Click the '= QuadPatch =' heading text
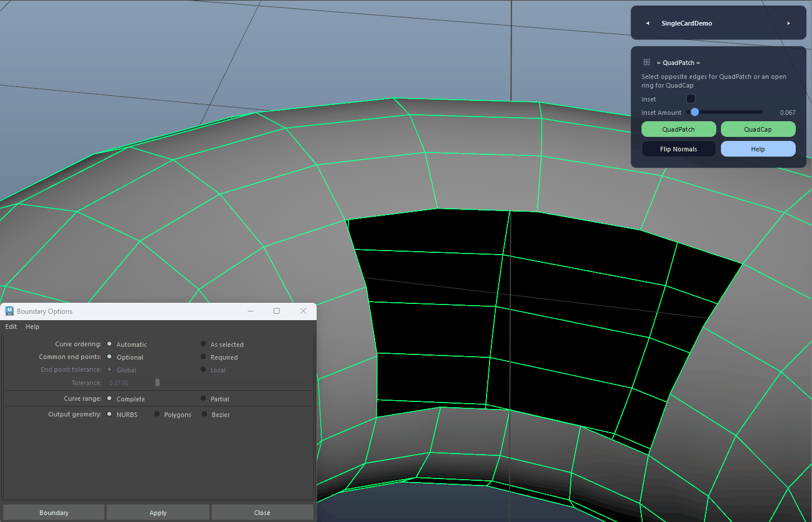This screenshot has height=522, width=812. (679, 63)
